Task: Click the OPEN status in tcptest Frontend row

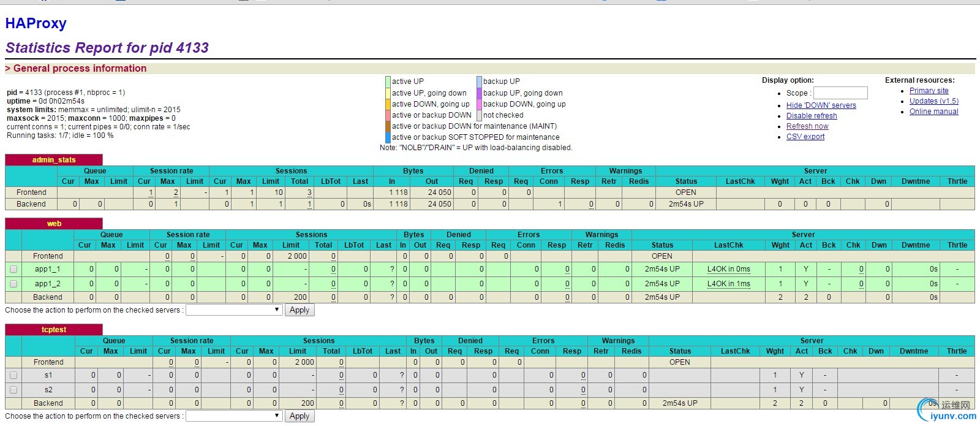Action: pyautogui.click(x=680, y=362)
